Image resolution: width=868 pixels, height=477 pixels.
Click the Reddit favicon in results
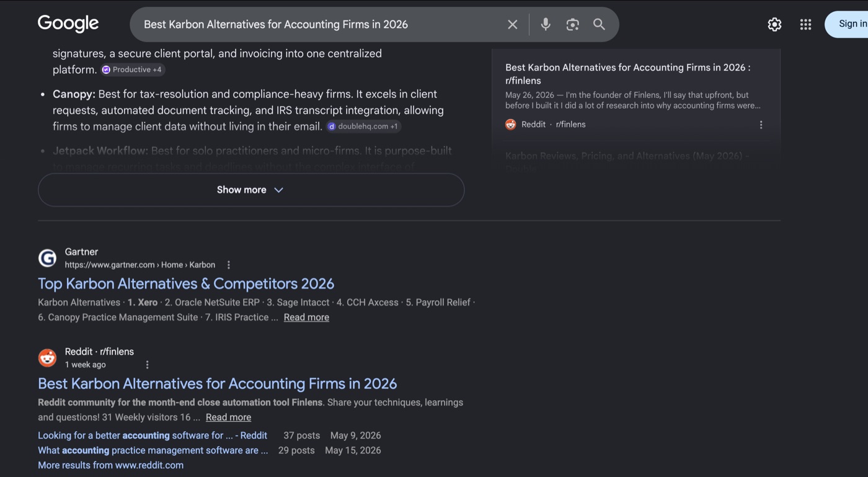point(48,358)
